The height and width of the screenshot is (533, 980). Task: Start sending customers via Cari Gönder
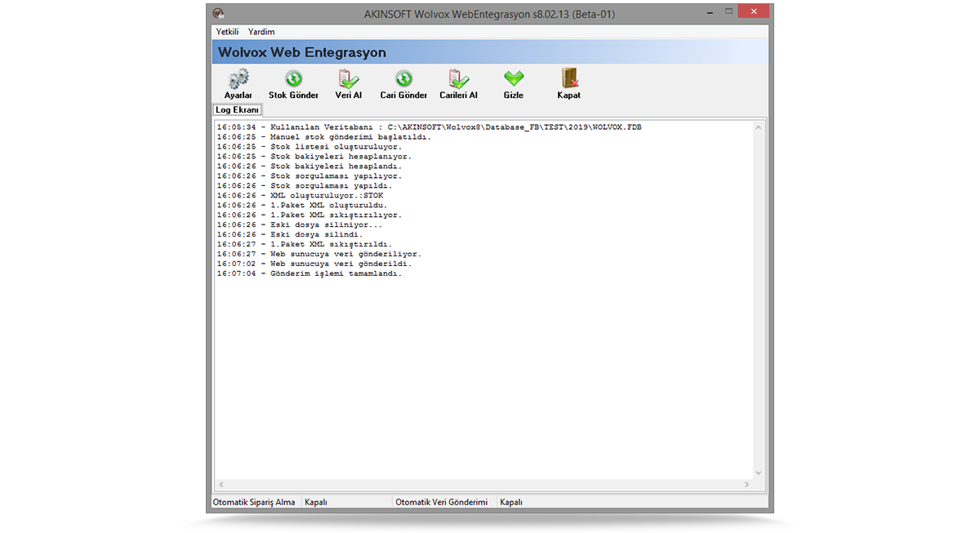[x=403, y=82]
